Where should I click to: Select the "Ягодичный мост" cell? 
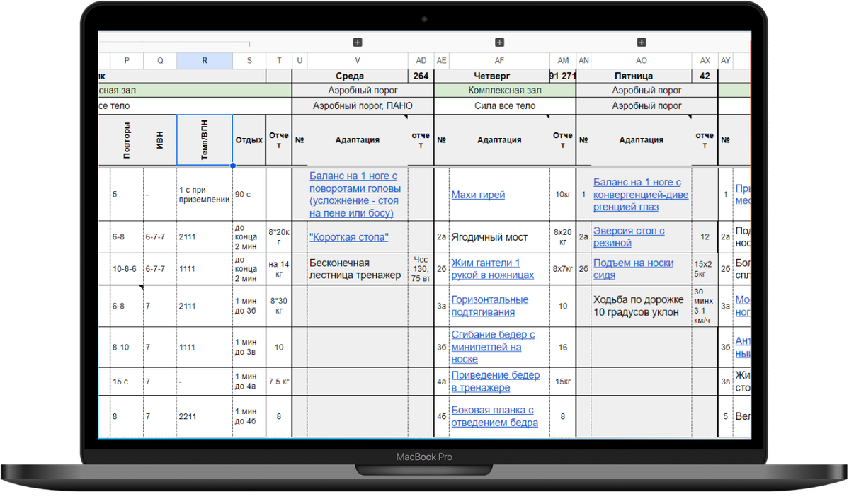point(491,237)
